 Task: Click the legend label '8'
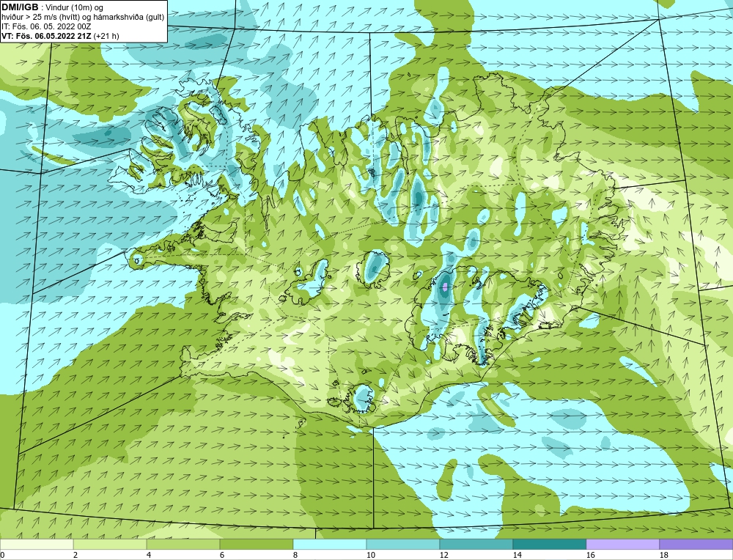296,555
